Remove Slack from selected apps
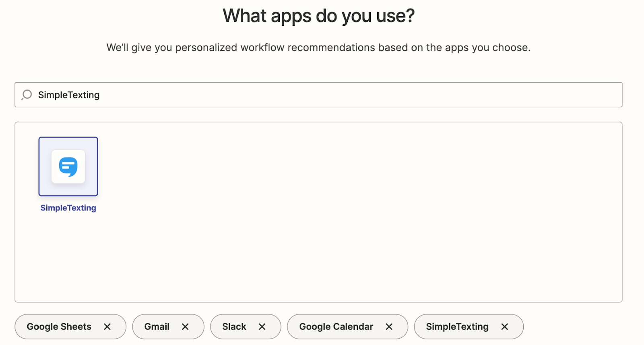Viewport: 644px width, 345px height. click(263, 326)
